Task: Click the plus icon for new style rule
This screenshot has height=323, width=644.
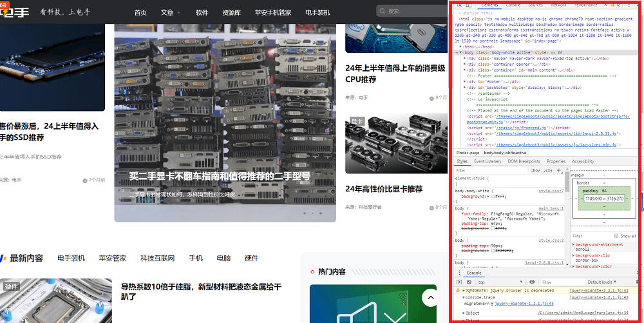Action: [x=559, y=170]
